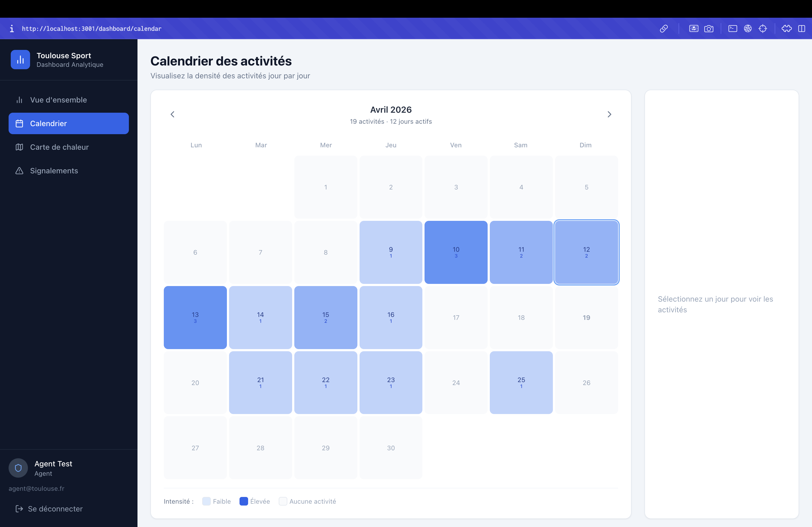
Task: Click the Élevée intensity swatch
Action: (244, 501)
